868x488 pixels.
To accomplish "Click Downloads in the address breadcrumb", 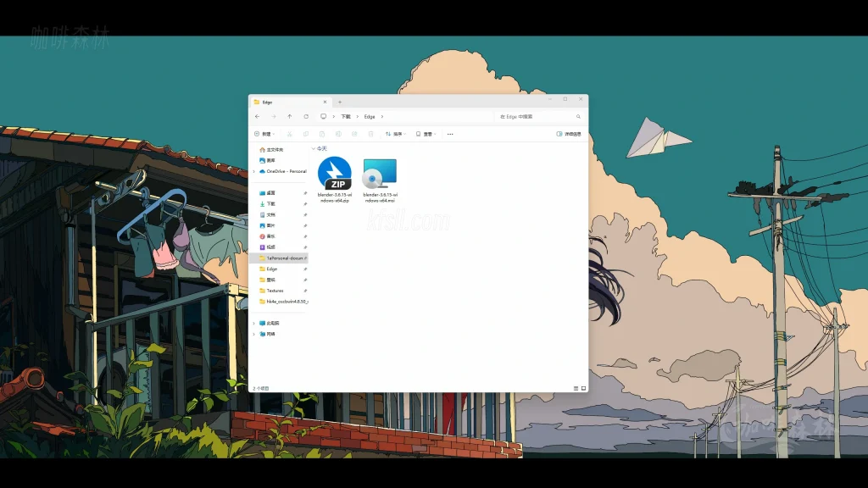I will pos(346,117).
